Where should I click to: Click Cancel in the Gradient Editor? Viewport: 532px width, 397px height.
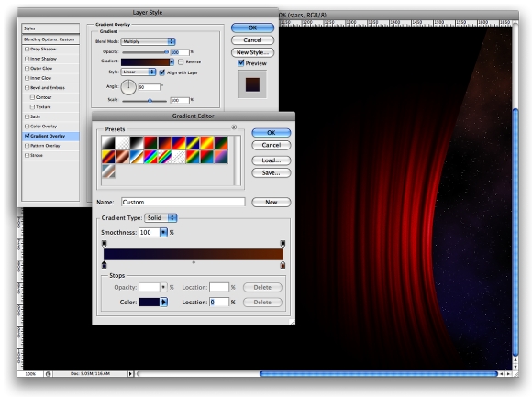tap(272, 145)
